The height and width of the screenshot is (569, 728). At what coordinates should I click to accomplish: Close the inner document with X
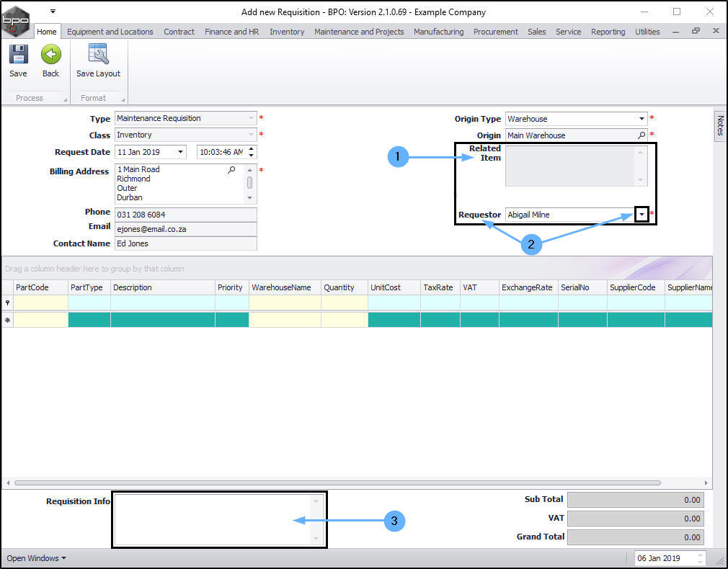716,31
